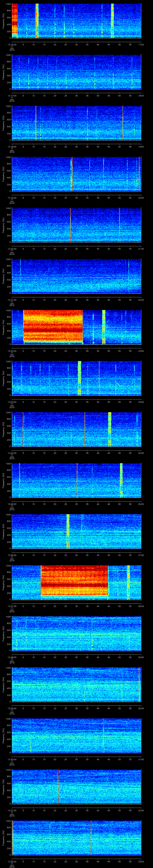Click the '13:23:00' time axis label
Image resolution: width=153 pixels, height=868 pixels.
pos(12,402)
